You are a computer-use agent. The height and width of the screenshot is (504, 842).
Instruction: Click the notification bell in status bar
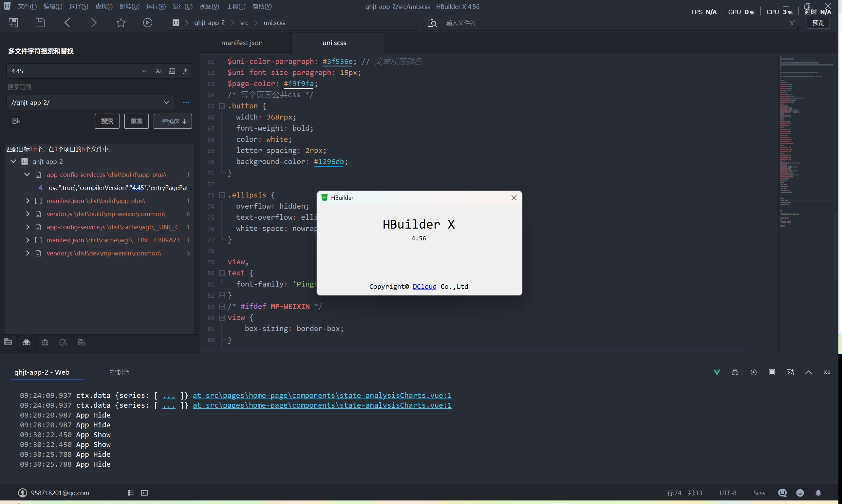click(x=818, y=493)
